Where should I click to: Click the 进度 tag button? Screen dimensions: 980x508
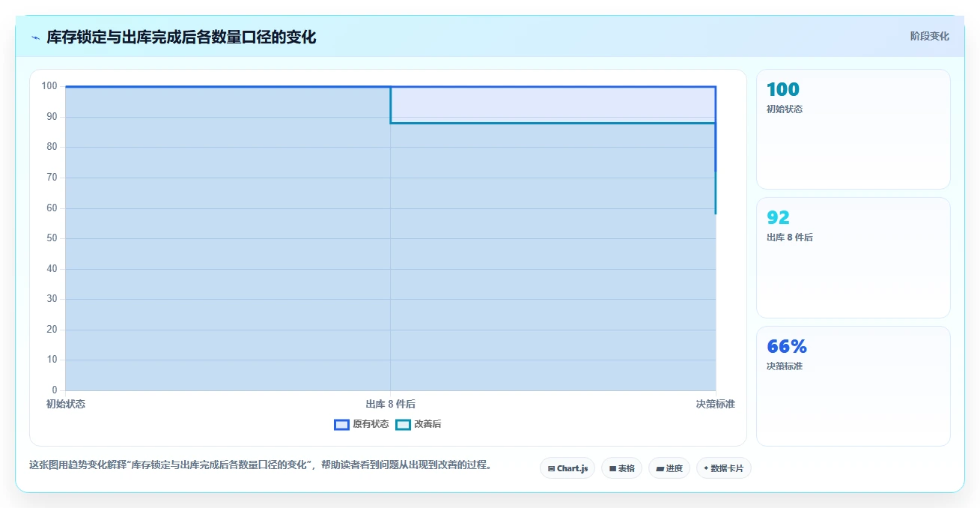669,468
